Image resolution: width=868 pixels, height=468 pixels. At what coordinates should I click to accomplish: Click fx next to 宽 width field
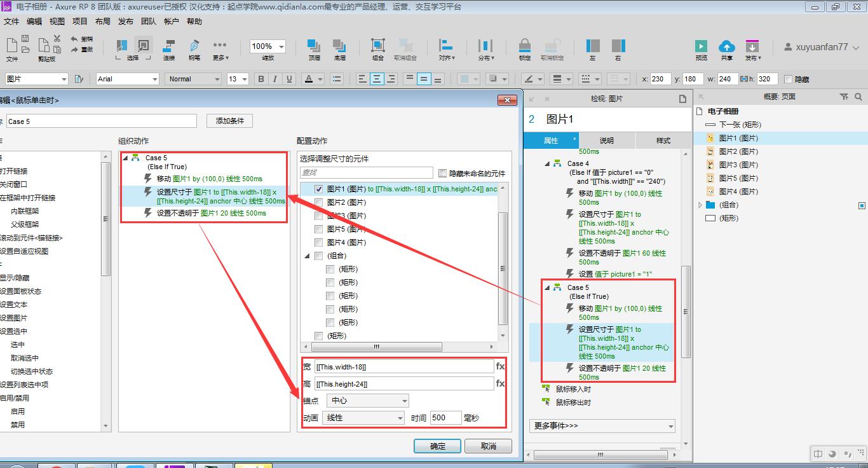click(500, 366)
